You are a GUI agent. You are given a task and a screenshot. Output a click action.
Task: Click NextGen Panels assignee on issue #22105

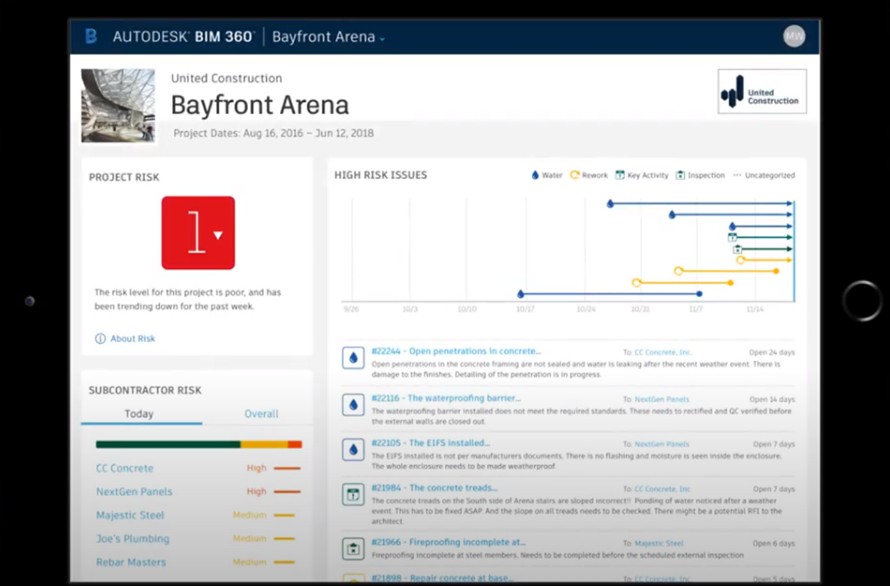[662, 444]
